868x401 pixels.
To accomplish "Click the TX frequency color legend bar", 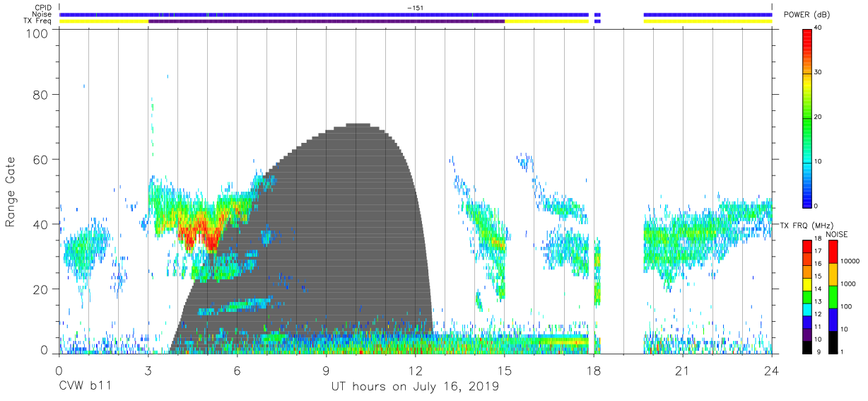I will pyautogui.click(x=807, y=296).
